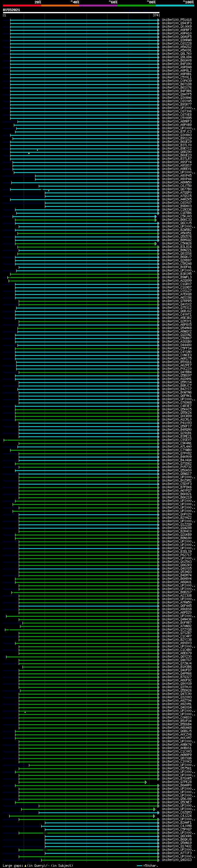Click hit label UniRef100_A9SFY4
This screenshot has height=868, width=197.
coord(177,162)
